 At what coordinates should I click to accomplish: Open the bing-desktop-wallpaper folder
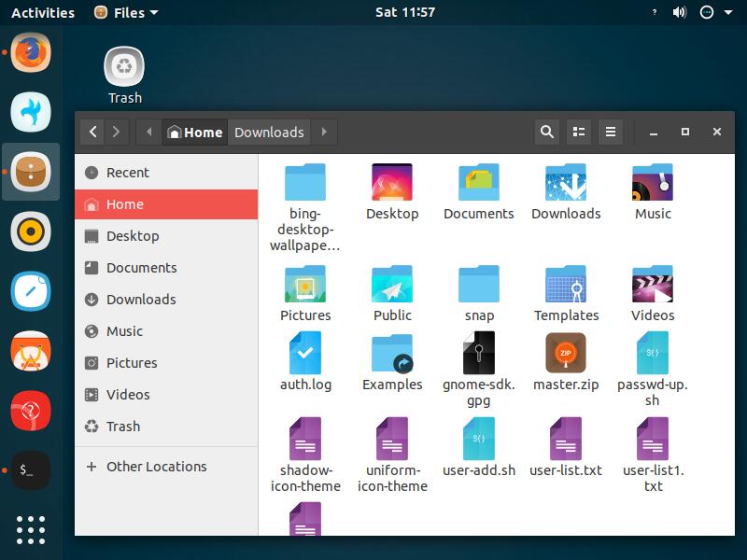[x=305, y=182]
